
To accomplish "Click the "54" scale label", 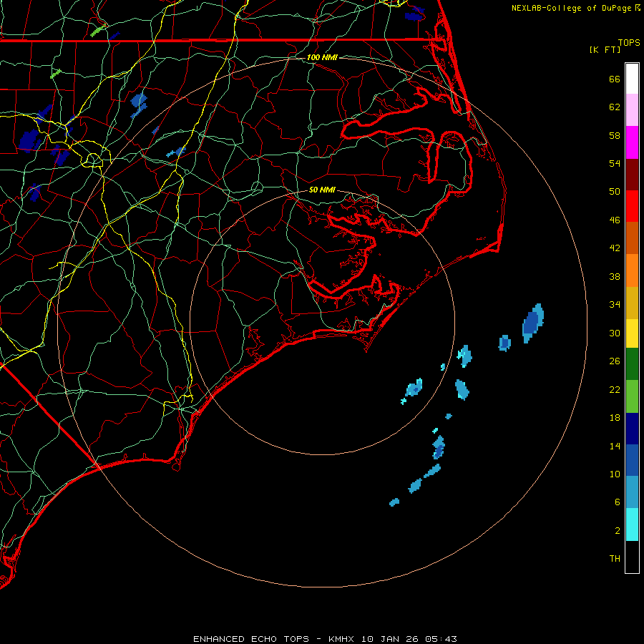I will pos(615,163).
